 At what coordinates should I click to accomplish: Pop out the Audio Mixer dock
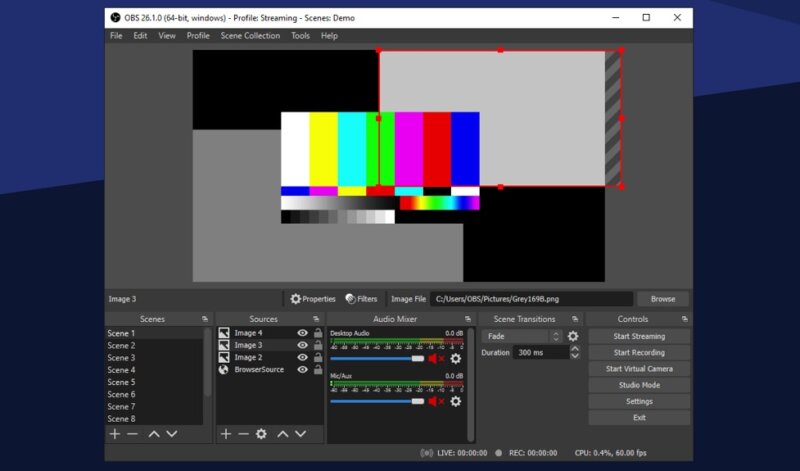tap(468, 319)
